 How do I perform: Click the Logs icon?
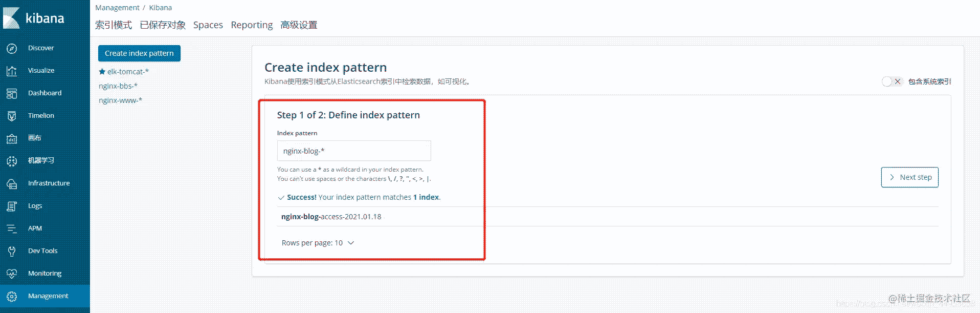12,206
